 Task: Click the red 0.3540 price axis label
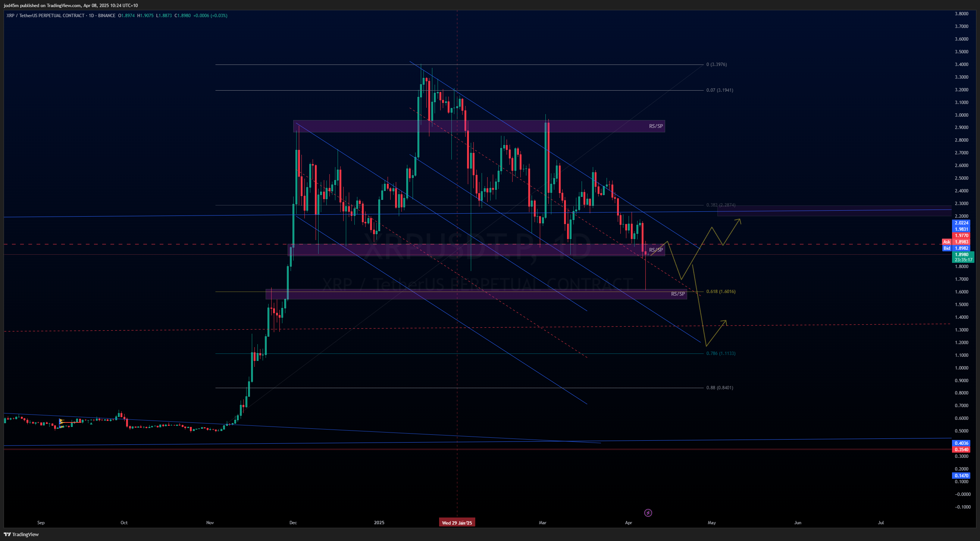tap(961, 449)
